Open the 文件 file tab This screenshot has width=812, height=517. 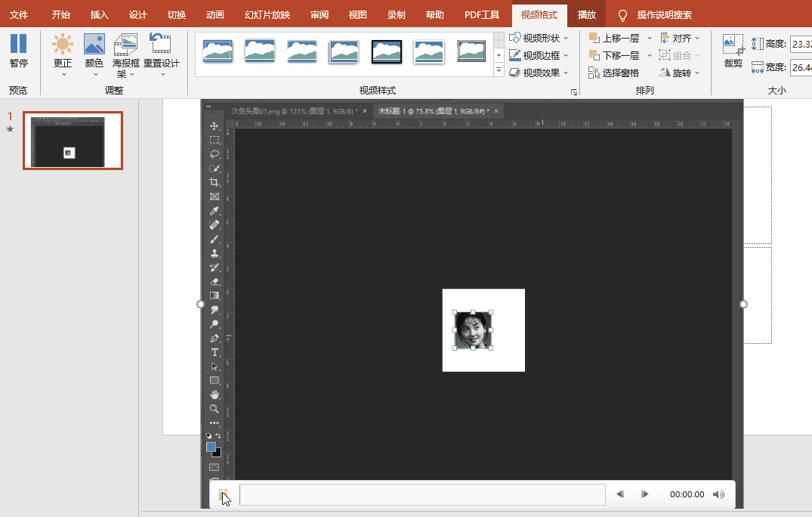click(19, 14)
